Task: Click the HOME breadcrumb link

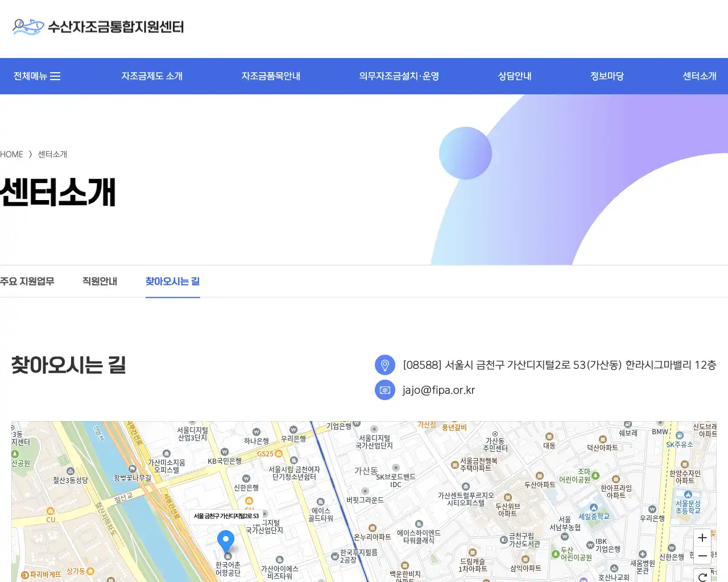Action: tap(11, 154)
